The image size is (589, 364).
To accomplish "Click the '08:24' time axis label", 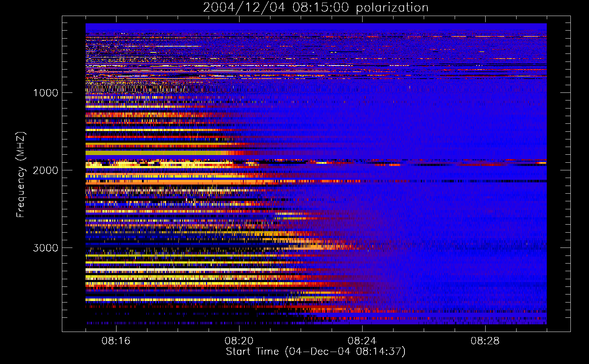I will (x=362, y=341).
